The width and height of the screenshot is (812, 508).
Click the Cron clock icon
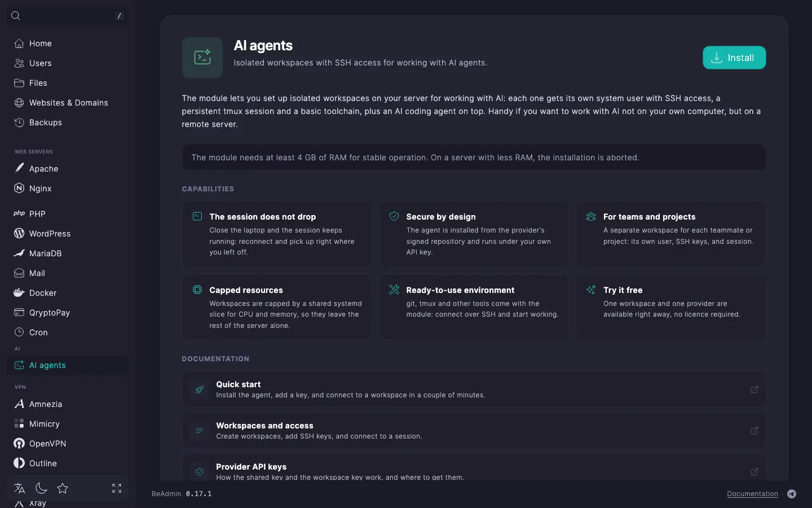[x=19, y=332]
